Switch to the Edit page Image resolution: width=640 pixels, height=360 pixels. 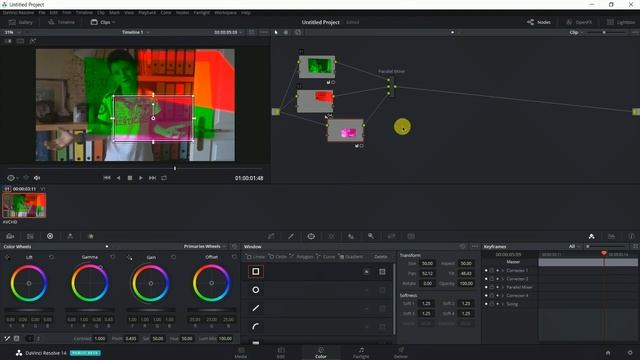[281, 353]
